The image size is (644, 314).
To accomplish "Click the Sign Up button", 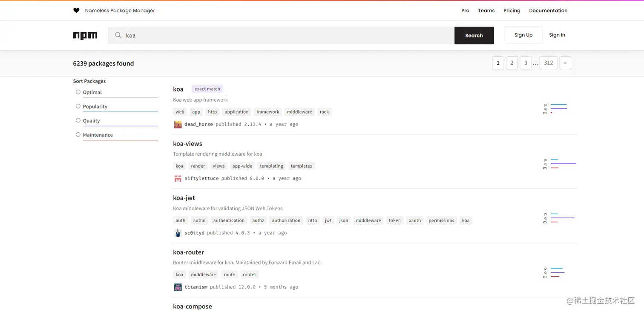I will (x=523, y=35).
